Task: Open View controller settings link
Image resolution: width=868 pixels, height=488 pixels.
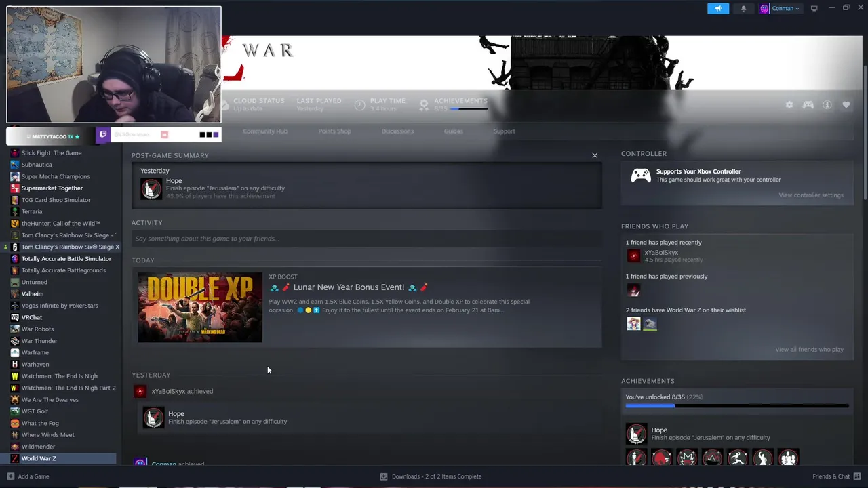Action: tap(811, 195)
